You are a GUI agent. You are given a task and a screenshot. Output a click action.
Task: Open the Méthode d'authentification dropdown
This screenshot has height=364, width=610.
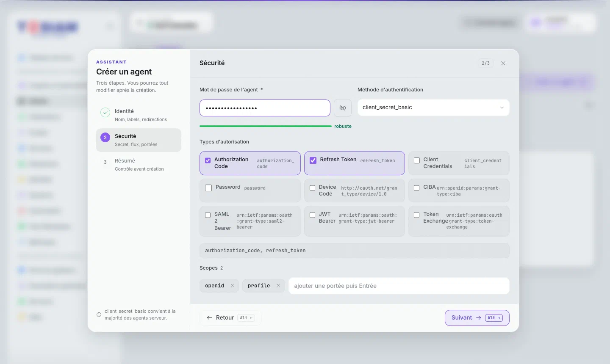tap(433, 108)
